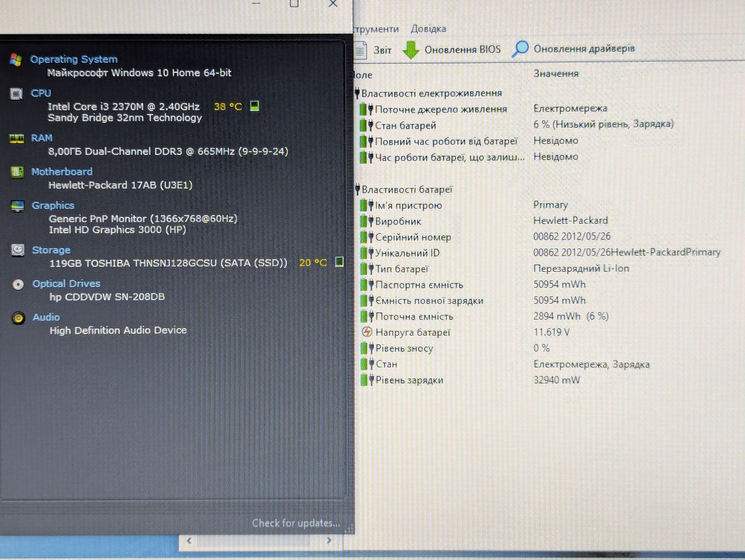
Task: Click the RAM module icon in Speccy
Action: (17, 138)
